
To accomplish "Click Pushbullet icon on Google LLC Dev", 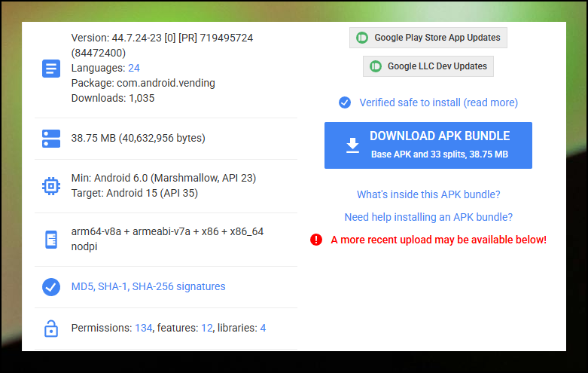I will pos(376,66).
